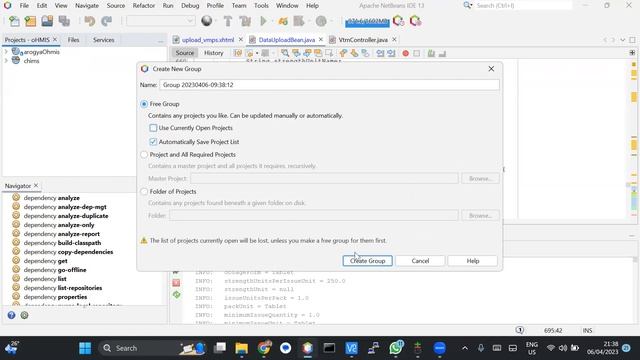
Task: Click the notifications icon in status bar
Action: click(x=520, y=330)
